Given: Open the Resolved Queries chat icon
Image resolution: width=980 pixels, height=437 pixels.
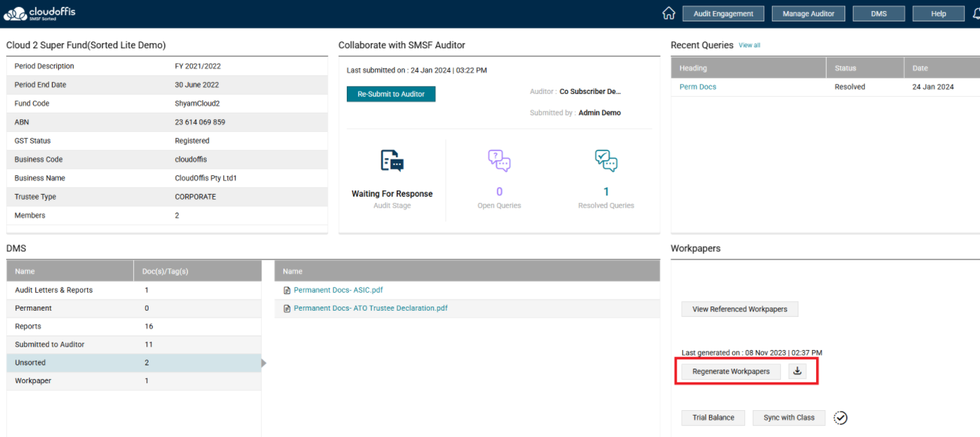Looking at the screenshot, I should [x=606, y=160].
